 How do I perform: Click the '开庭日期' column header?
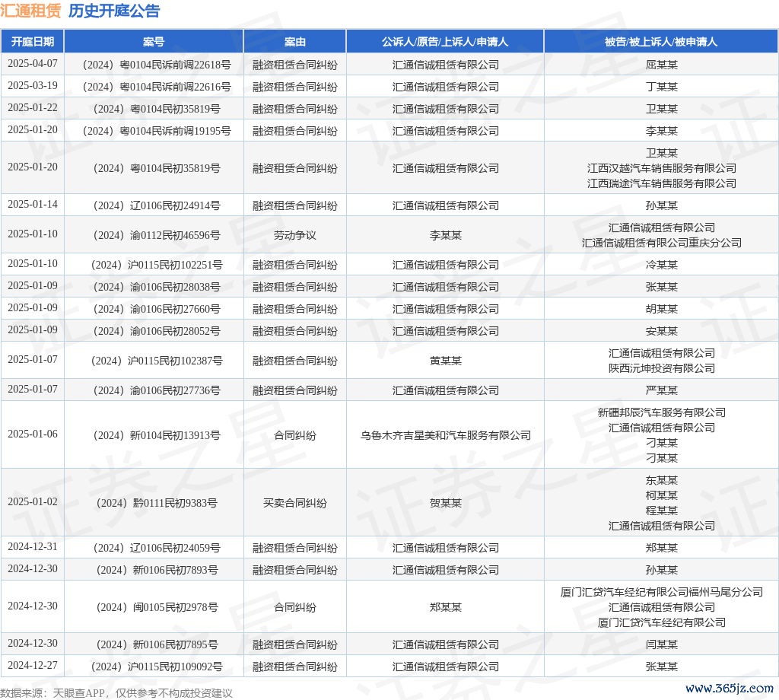point(32,42)
